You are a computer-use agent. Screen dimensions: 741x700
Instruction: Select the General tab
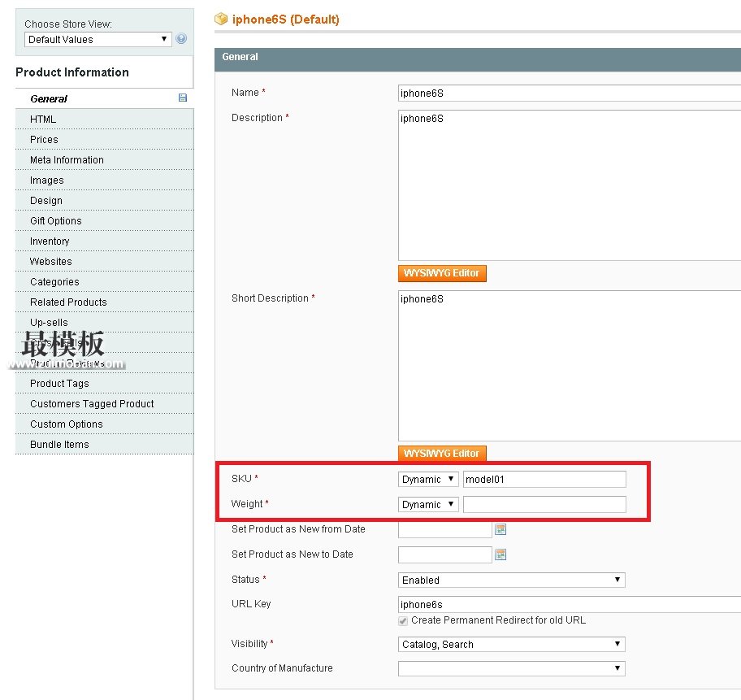[x=105, y=98]
